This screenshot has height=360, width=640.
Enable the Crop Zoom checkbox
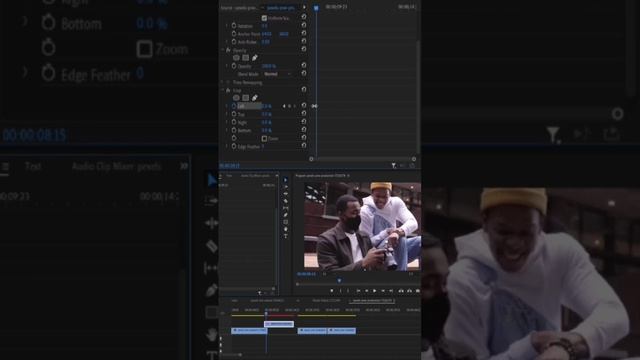(264, 138)
